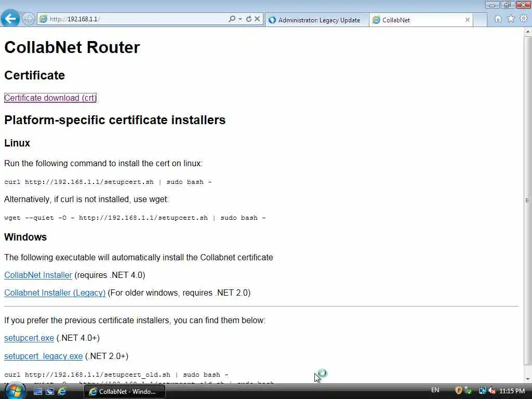Click the search magnifier in address bar

(x=232, y=19)
